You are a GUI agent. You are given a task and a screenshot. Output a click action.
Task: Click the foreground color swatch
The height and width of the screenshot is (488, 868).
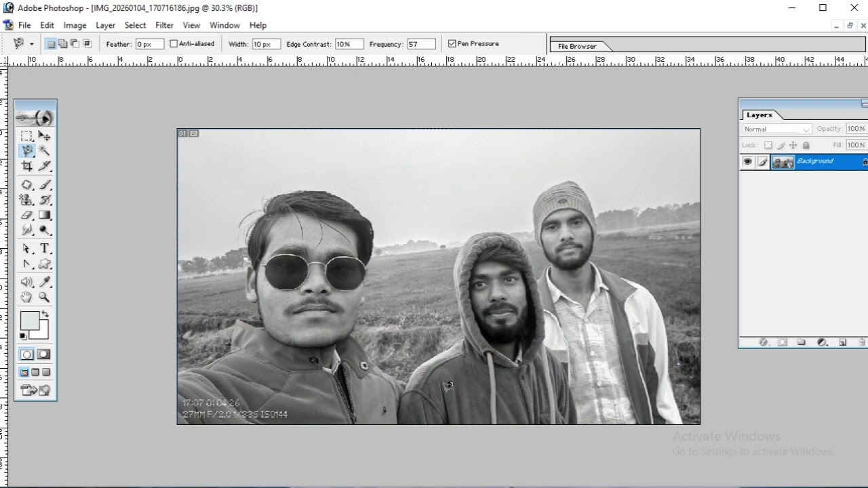[x=29, y=321]
